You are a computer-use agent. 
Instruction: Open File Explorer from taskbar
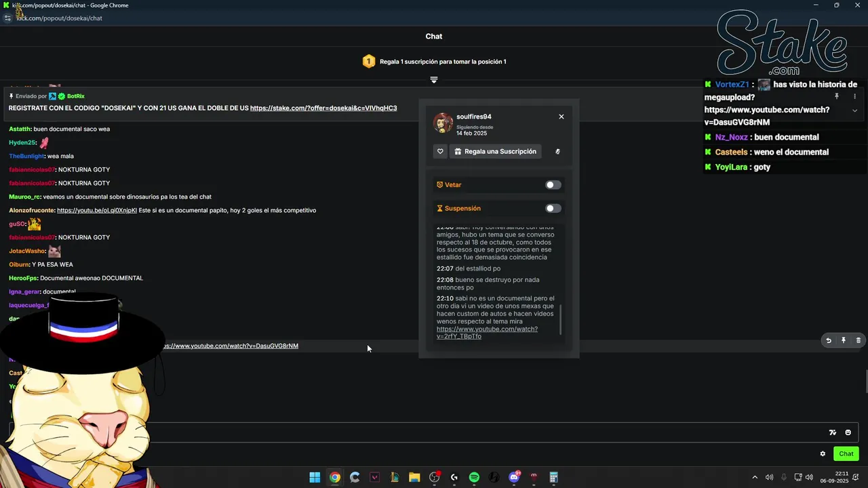414,477
